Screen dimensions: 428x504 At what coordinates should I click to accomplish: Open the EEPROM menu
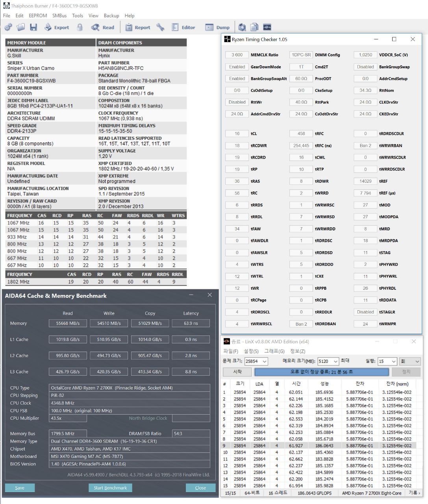pos(38,15)
